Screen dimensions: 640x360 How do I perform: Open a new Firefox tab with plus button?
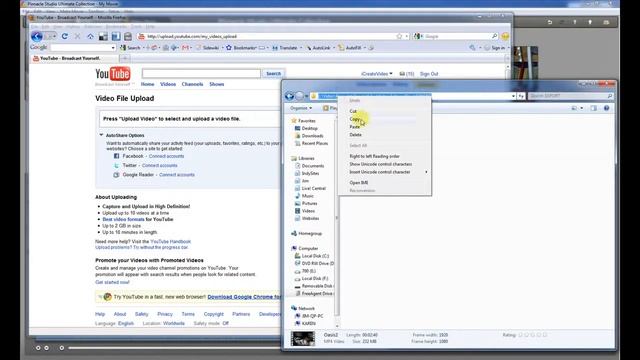tap(125, 58)
